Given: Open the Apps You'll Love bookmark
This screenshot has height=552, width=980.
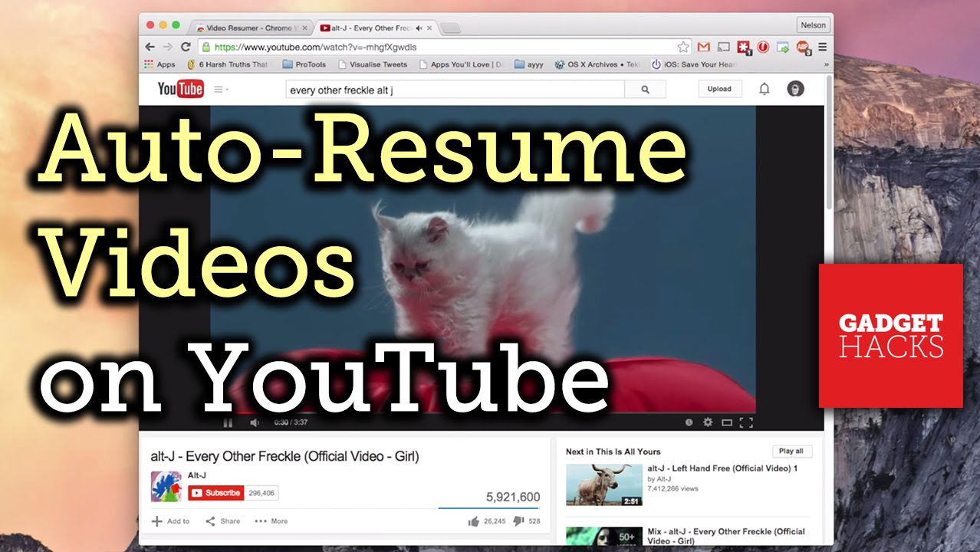Looking at the screenshot, I should pyautogui.click(x=461, y=65).
